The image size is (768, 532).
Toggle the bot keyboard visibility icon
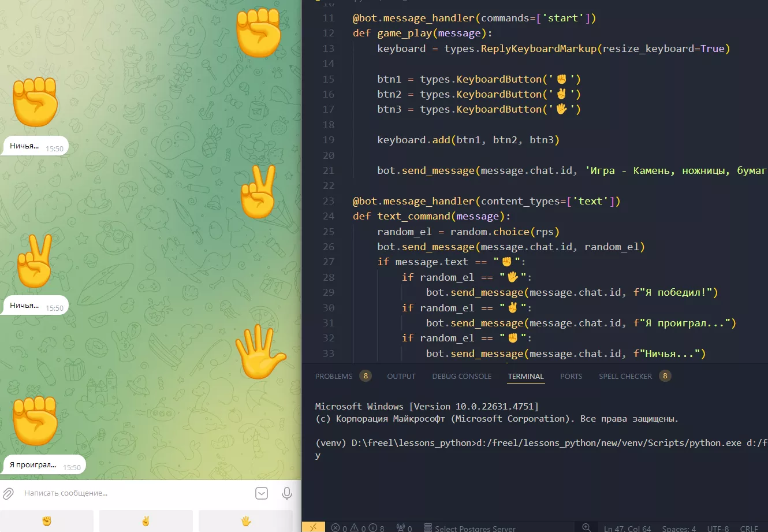pos(262,493)
